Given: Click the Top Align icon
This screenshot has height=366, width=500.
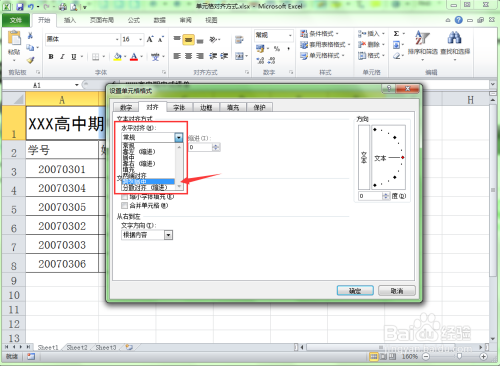Looking at the screenshot, I should click(x=177, y=39).
